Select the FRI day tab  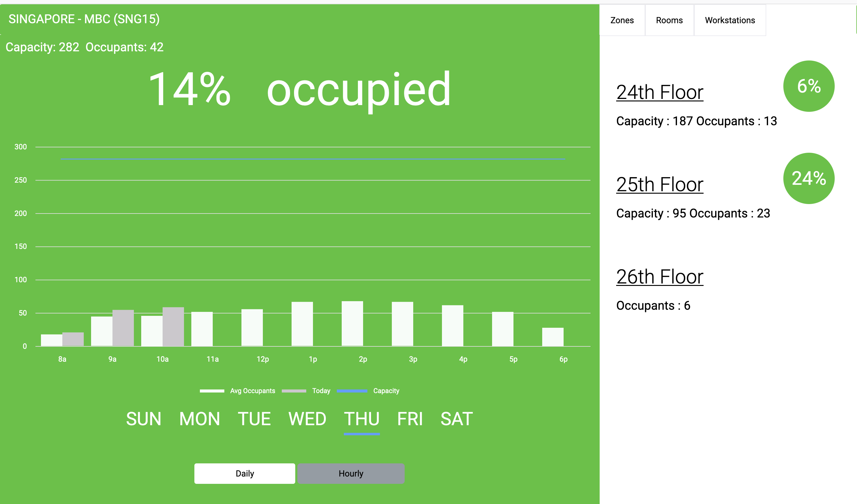[410, 419]
